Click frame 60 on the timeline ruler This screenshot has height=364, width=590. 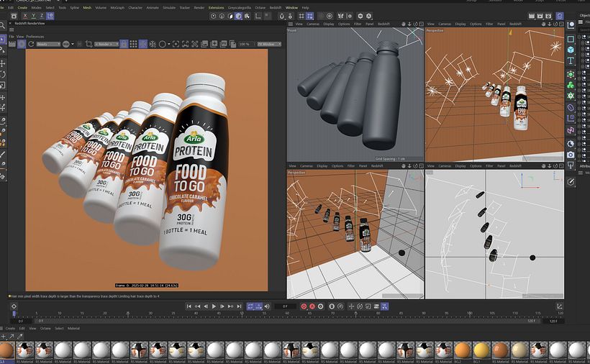pyautogui.click(x=287, y=313)
